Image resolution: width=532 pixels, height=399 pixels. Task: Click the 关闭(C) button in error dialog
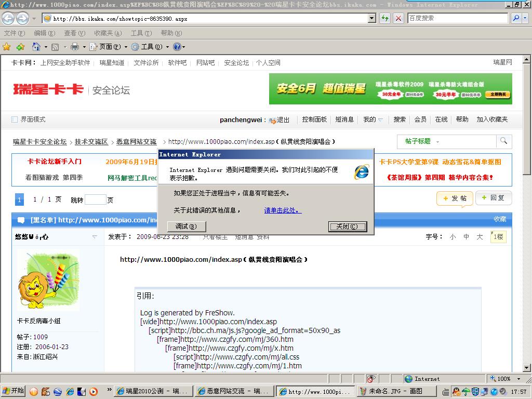[x=348, y=227]
